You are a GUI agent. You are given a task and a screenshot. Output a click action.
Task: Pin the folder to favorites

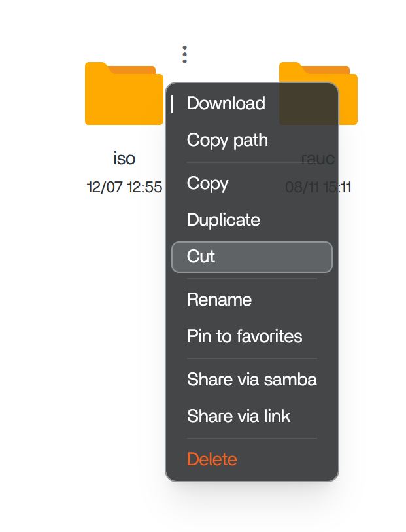[245, 336]
